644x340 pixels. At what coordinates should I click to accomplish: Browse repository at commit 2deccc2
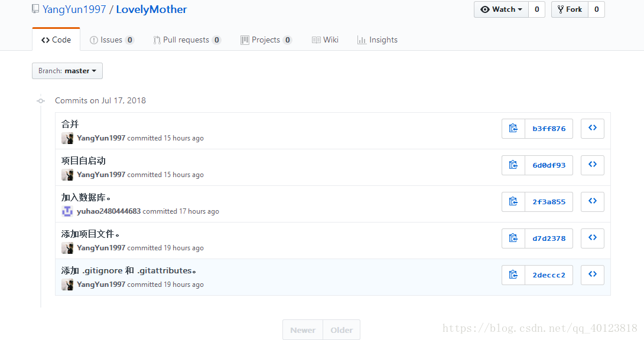coord(592,275)
